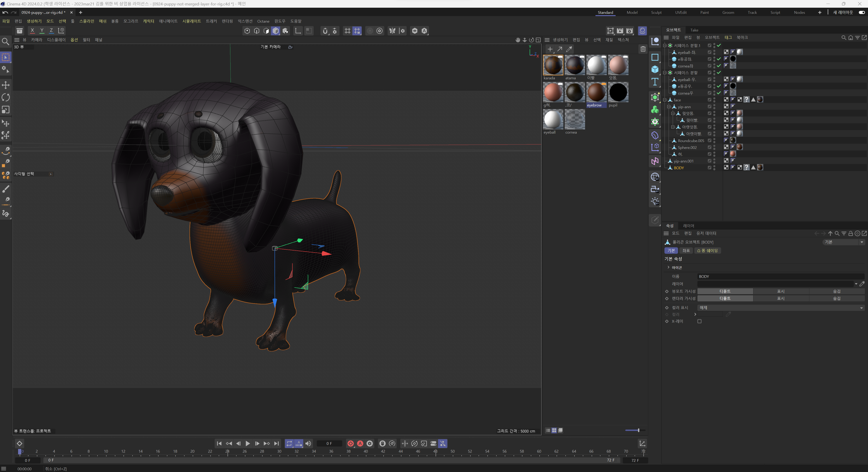Screen dimensions: 868x472
Task: Click the 좌표 attribute tab button
Action: tap(686, 250)
